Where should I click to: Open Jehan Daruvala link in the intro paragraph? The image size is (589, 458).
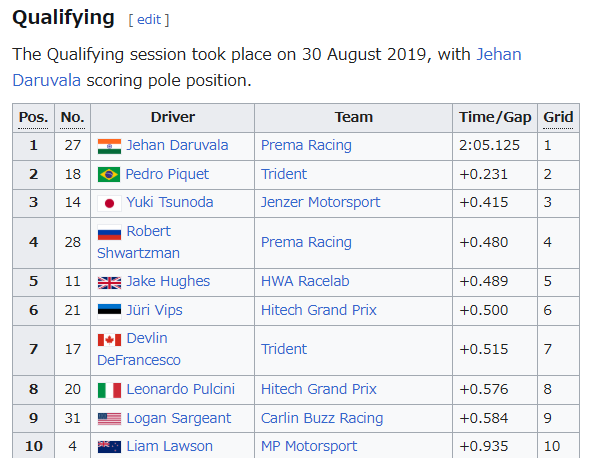click(x=267, y=67)
